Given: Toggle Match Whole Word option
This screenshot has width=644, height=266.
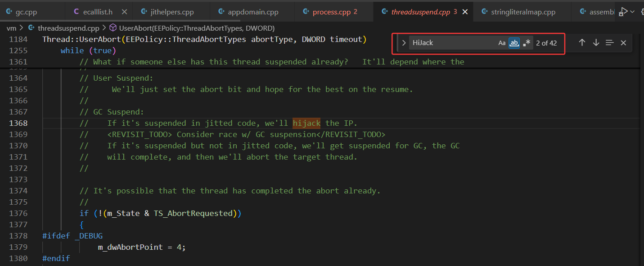Looking at the screenshot, I should [x=514, y=43].
